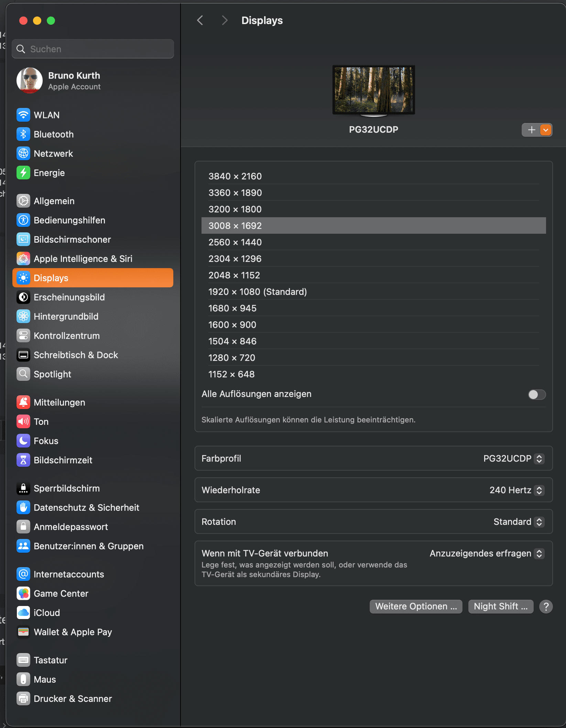Image resolution: width=566 pixels, height=728 pixels.
Task: Select resolution 3200 × 1800
Action: 374,209
